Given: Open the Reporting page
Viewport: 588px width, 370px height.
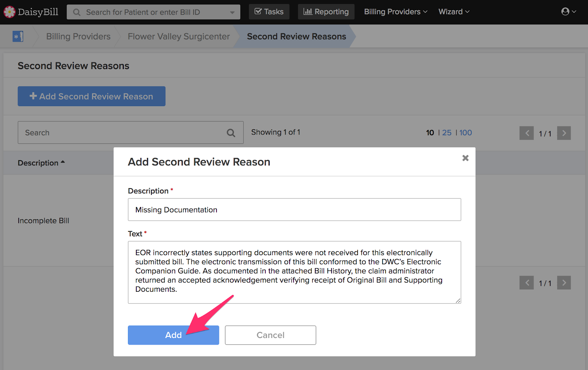Looking at the screenshot, I should (326, 12).
